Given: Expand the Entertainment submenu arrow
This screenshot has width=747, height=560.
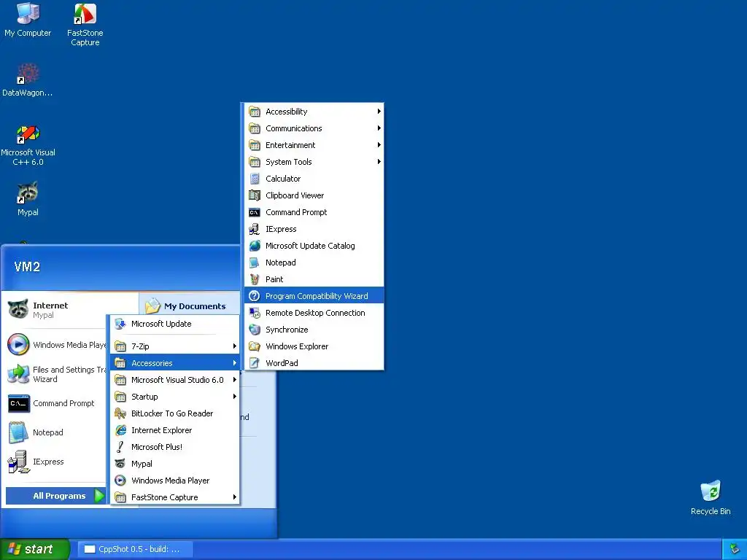Looking at the screenshot, I should tap(379, 145).
